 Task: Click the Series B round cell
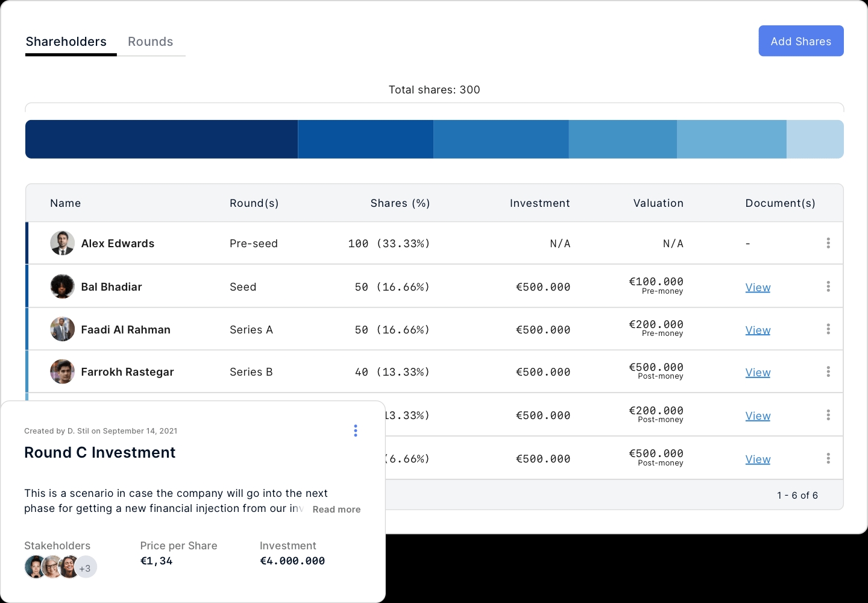[251, 372]
